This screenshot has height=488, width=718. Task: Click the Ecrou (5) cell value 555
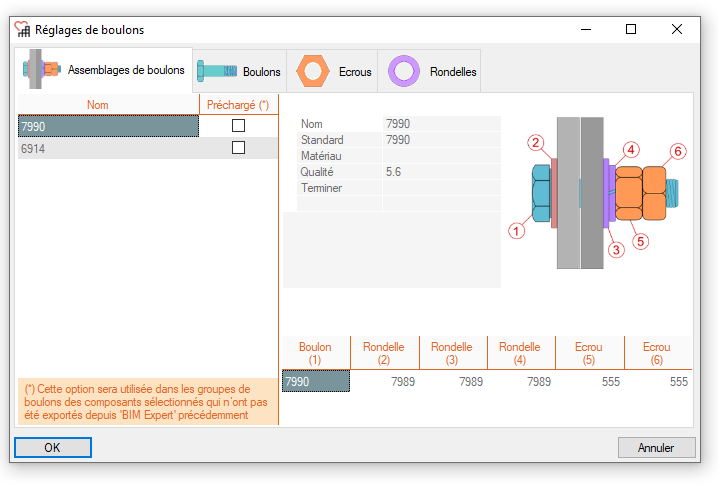(x=589, y=381)
